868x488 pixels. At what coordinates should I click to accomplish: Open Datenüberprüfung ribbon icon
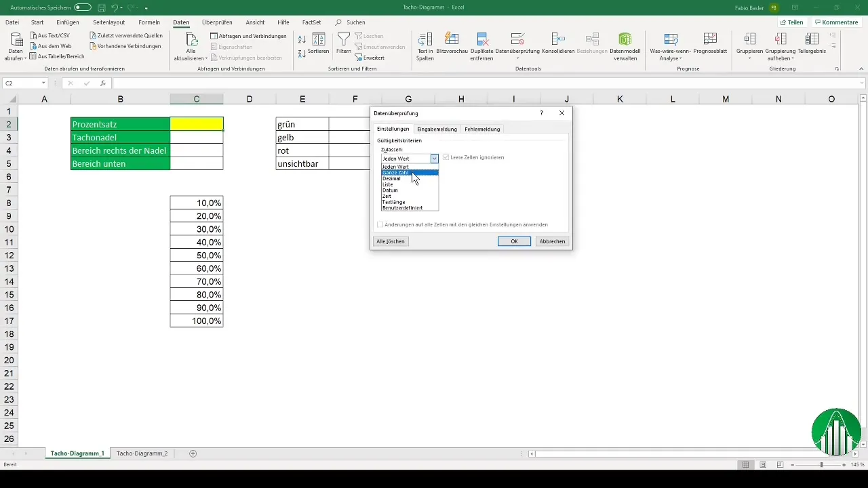[x=517, y=39]
